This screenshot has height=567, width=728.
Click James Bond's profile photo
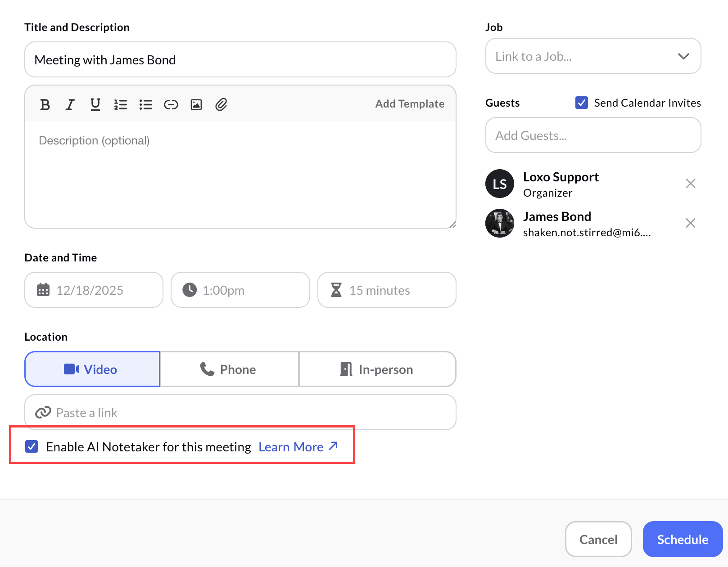(500, 223)
